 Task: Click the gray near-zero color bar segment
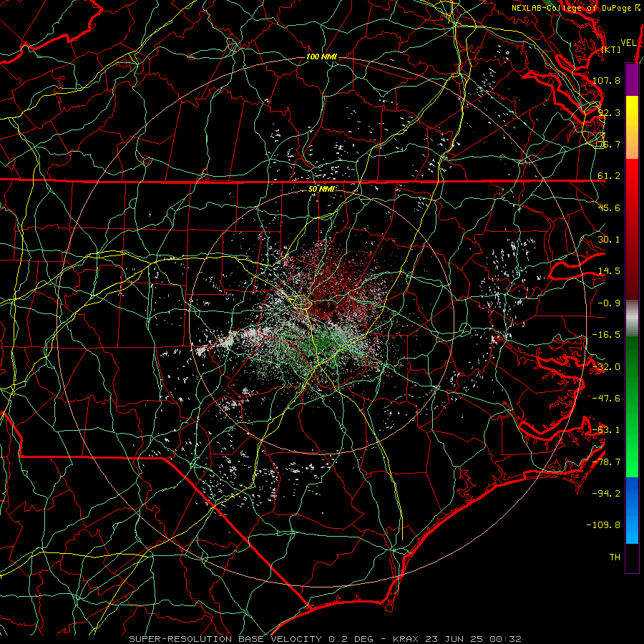[632, 318]
